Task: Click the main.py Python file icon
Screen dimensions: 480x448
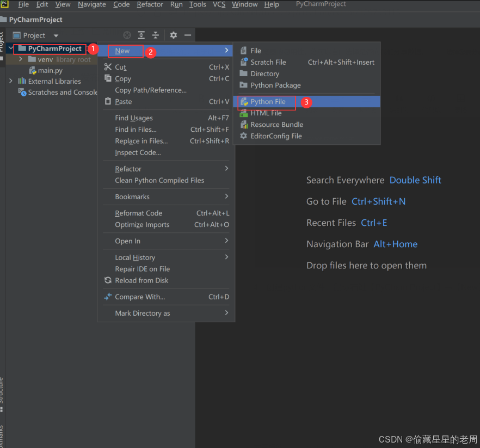Action: [33, 70]
